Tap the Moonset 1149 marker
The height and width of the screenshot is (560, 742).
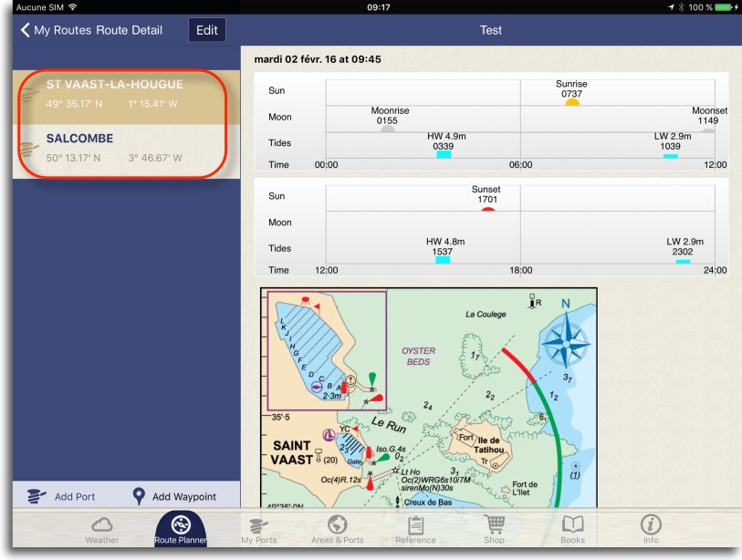[708, 130]
